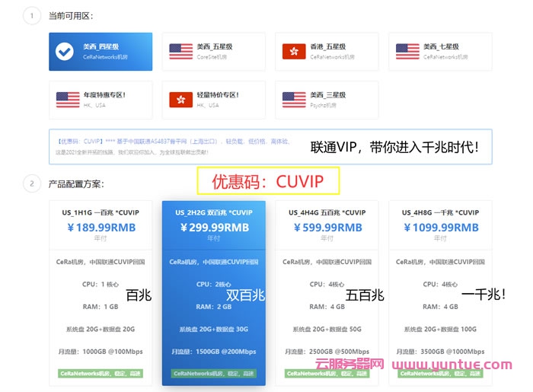Click the US flag beside 美西_七星级
Viewport: 533px width, 392px height.
click(407, 51)
